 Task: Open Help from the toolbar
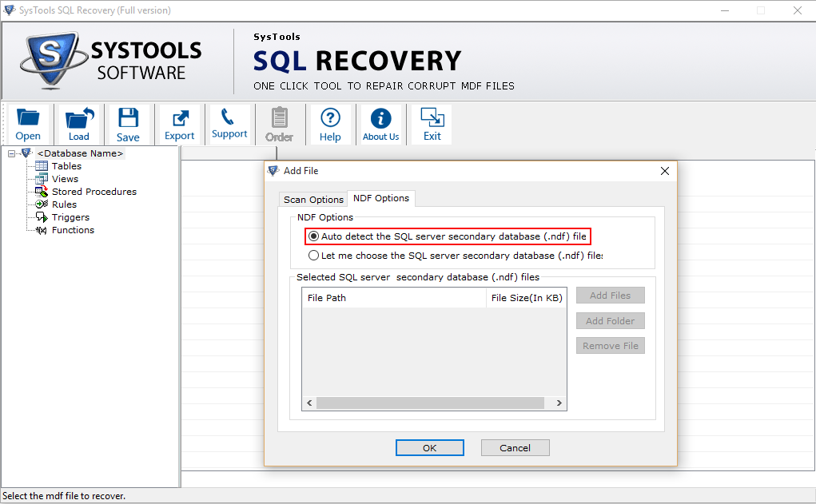330,125
